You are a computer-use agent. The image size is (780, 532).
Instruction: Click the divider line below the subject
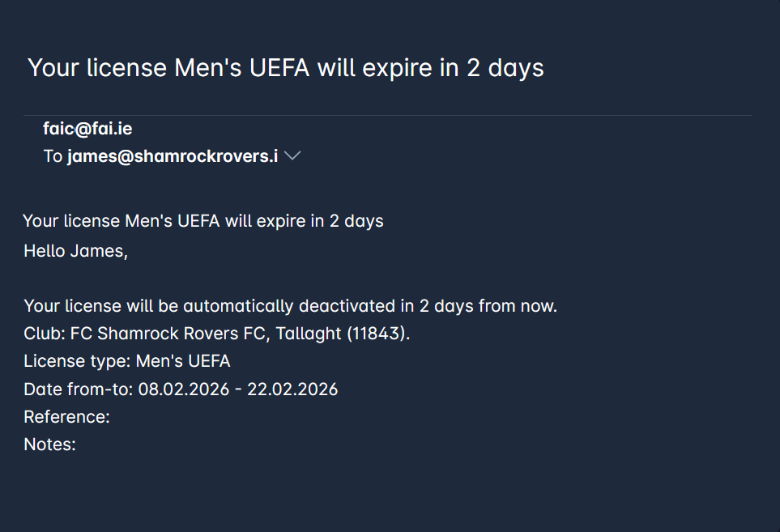click(387, 116)
